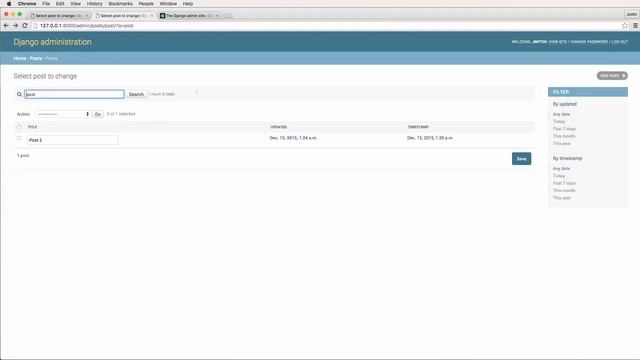Filter By timestamp: Today

(x=559, y=176)
